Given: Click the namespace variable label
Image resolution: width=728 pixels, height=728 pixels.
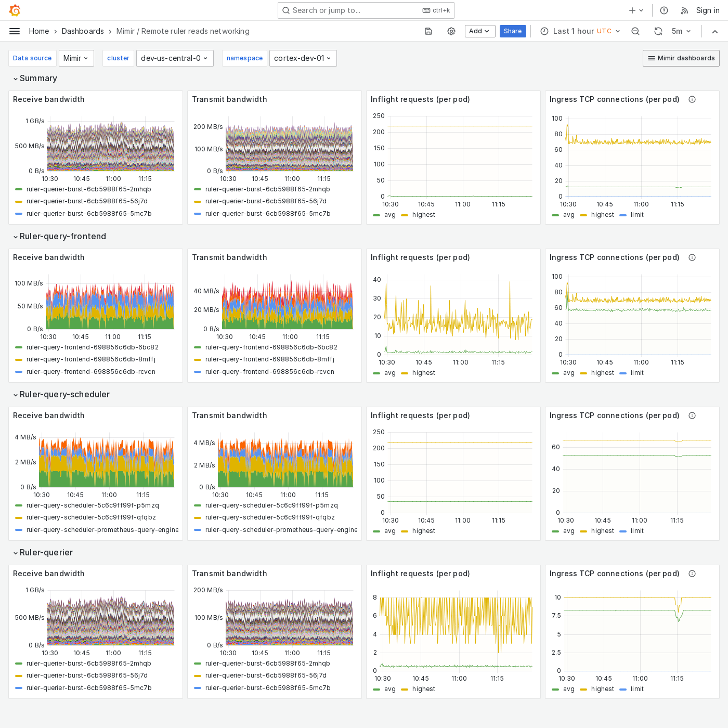Looking at the screenshot, I should 244,58.
